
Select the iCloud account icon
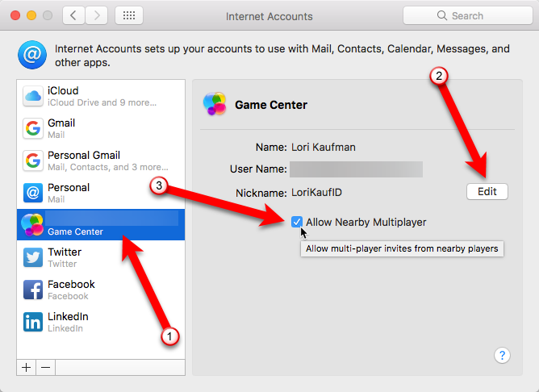coord(33,96)
